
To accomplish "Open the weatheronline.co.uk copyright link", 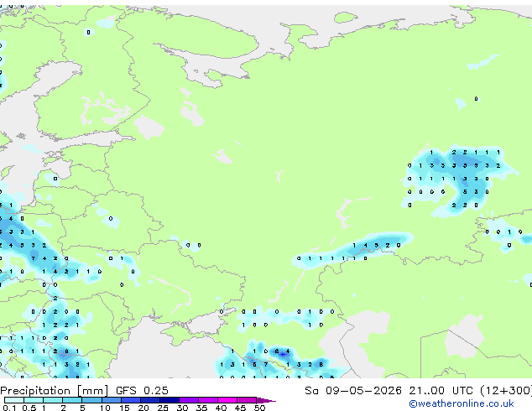I will tap(462, 403).
